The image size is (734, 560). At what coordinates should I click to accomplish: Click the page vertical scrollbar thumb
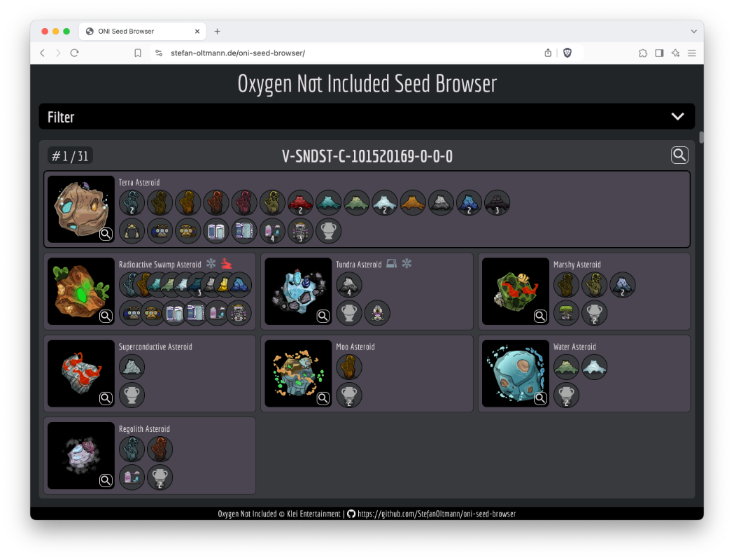click(701, 136)
